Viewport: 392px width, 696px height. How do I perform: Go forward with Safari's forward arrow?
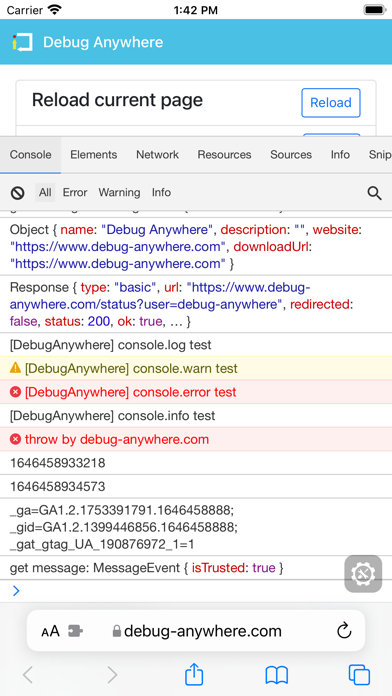[x=112, y=675]
